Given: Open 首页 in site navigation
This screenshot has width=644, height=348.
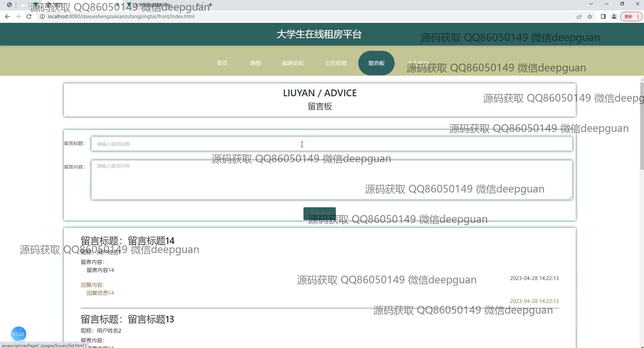Looking at the screenshot, I should click(x=222, y=63).
